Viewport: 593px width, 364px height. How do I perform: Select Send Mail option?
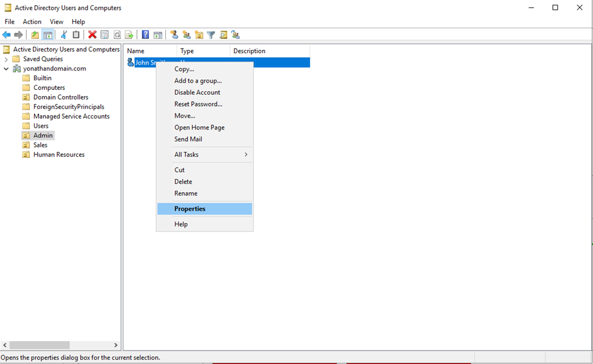click(x=204, y=139)
